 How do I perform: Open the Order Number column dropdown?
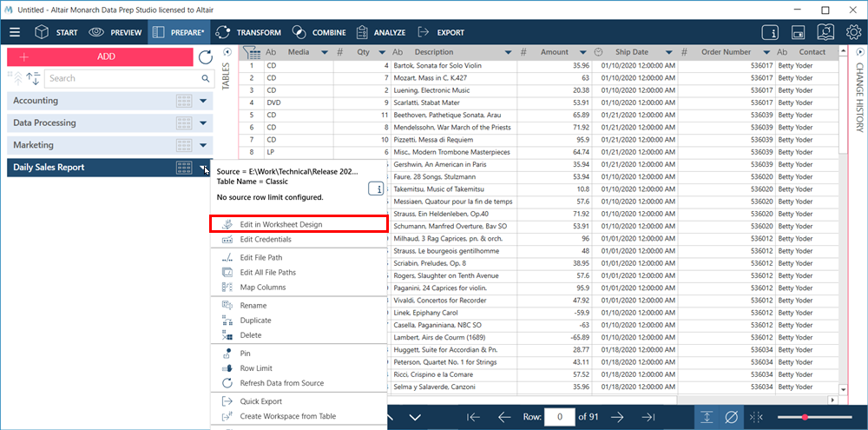pos(766,52)
